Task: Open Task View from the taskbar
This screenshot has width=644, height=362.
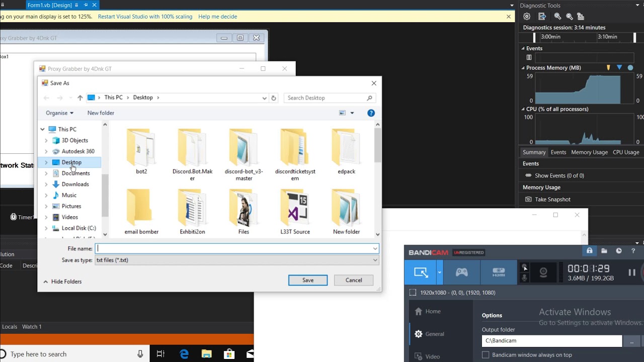Action: [160, 354]
